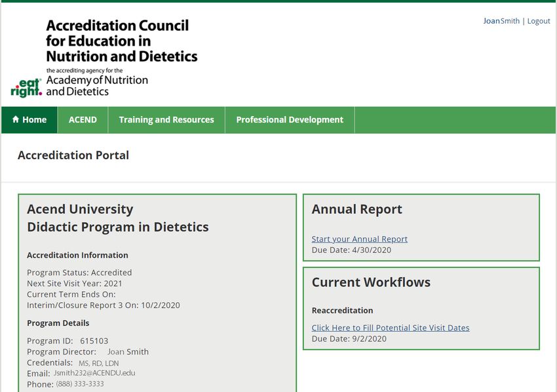557x392 pixels.
Task: Click the Current Workflows panel heading
Action: coord(371,282)
